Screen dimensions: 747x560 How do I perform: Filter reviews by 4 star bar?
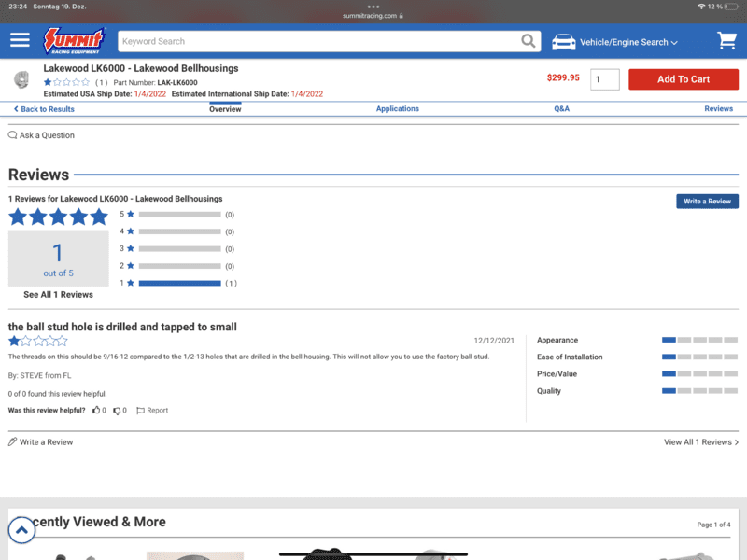pos(179,231)
